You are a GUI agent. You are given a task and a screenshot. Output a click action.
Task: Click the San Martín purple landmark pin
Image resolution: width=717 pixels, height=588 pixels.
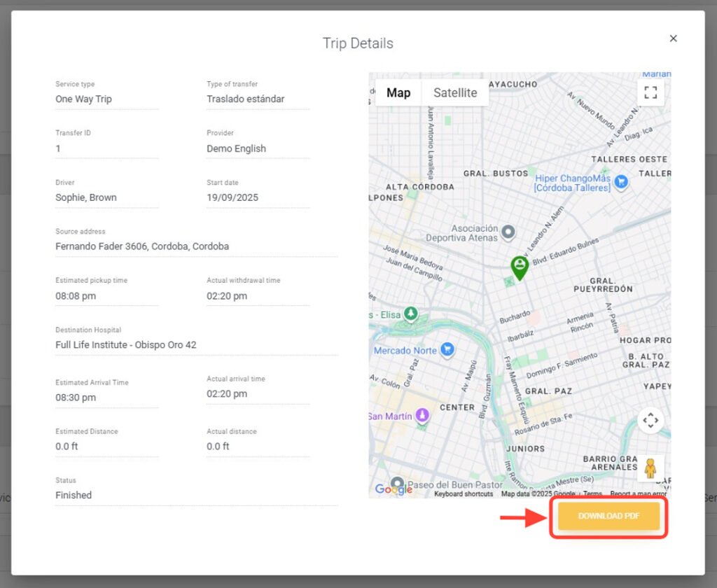tap(422, 416)
